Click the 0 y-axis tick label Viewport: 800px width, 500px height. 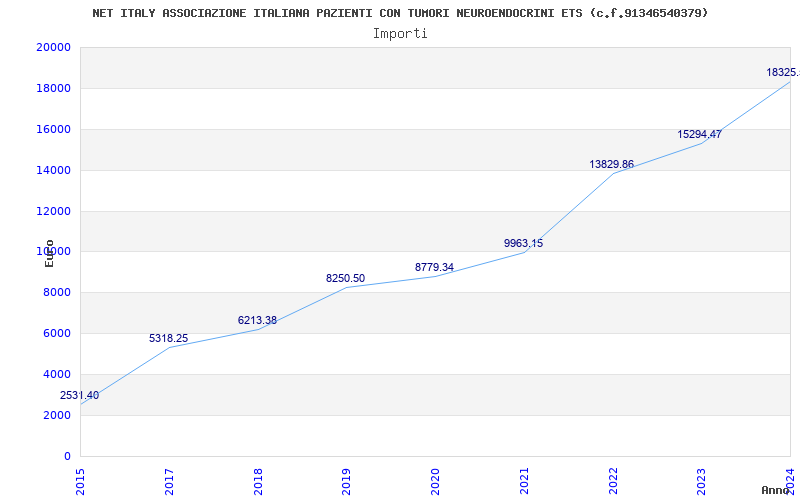[67, 456]
